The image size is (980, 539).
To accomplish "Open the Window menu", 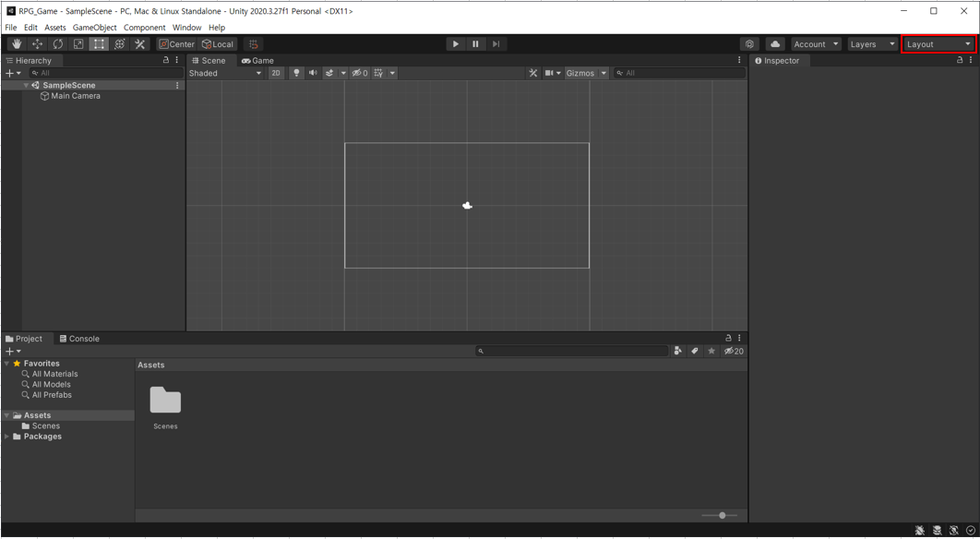I will 187,28.
